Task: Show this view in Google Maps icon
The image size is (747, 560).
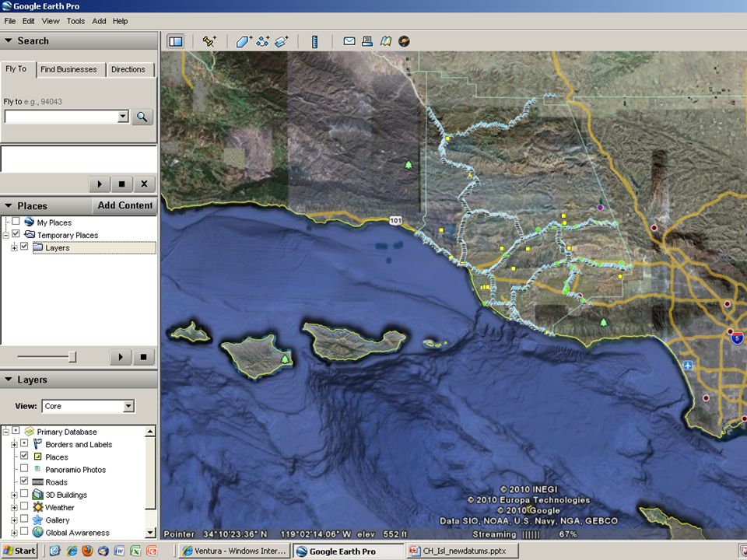Action: 385,41
